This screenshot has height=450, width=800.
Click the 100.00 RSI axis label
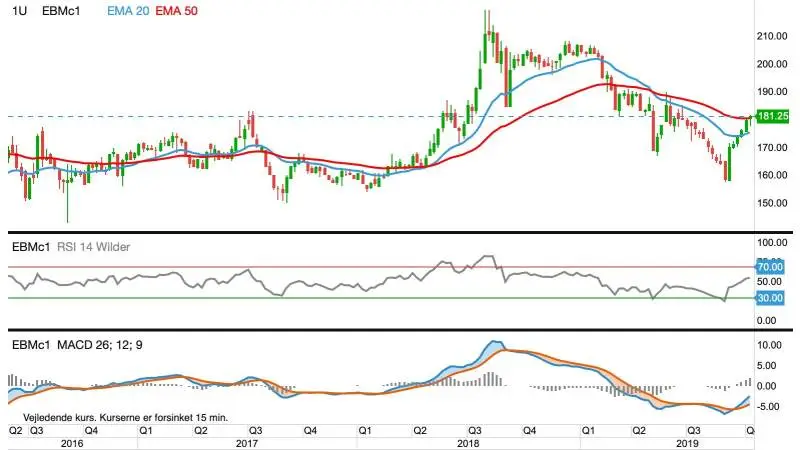(772, 243)
